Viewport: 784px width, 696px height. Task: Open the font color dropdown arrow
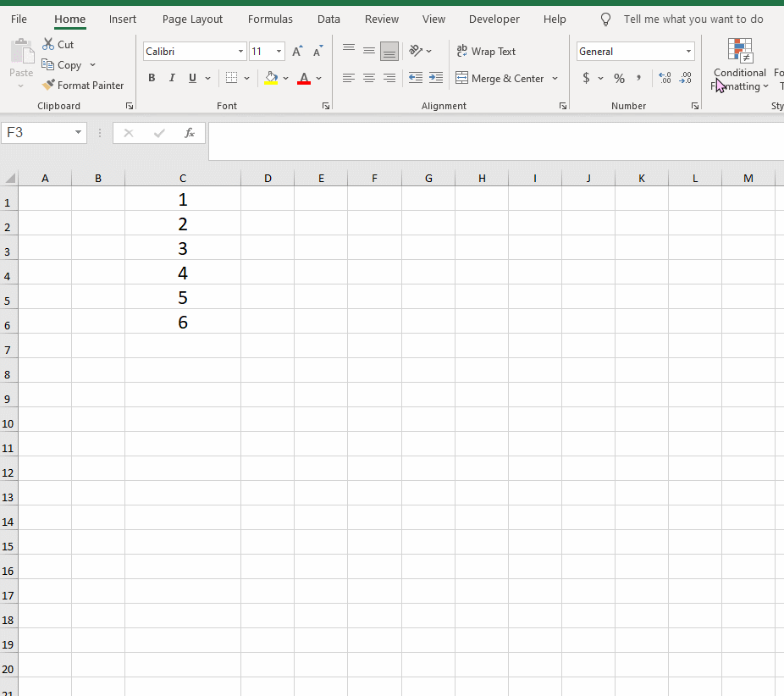[x=319, y=78]
